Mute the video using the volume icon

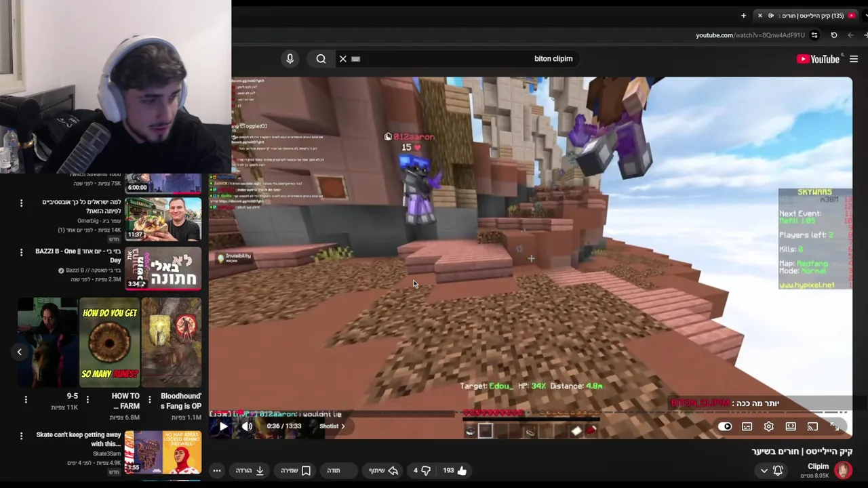247,426
